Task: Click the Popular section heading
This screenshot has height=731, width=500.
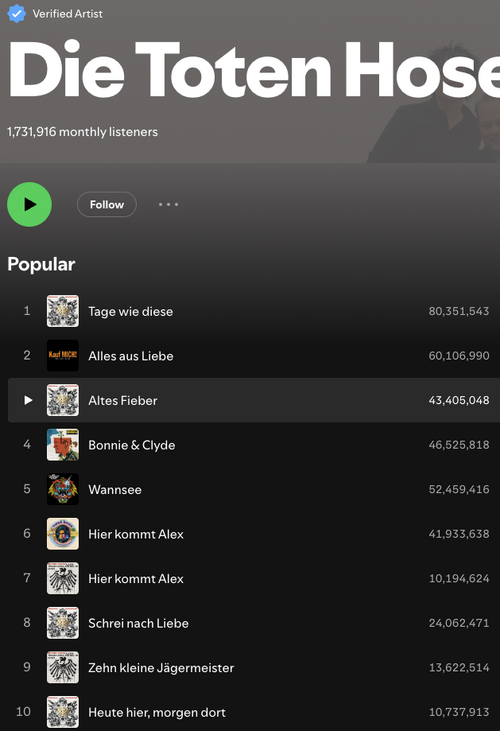Action: (x=41, y=264)
